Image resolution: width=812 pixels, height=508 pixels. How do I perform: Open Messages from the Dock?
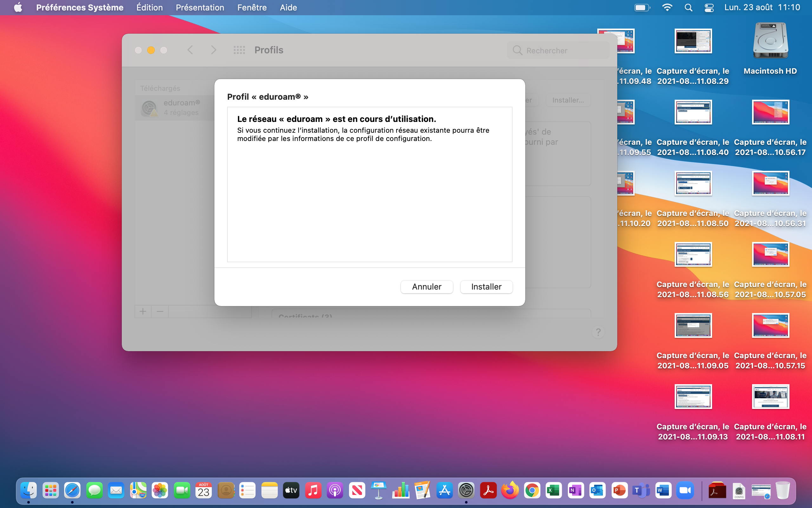[94, 491]
